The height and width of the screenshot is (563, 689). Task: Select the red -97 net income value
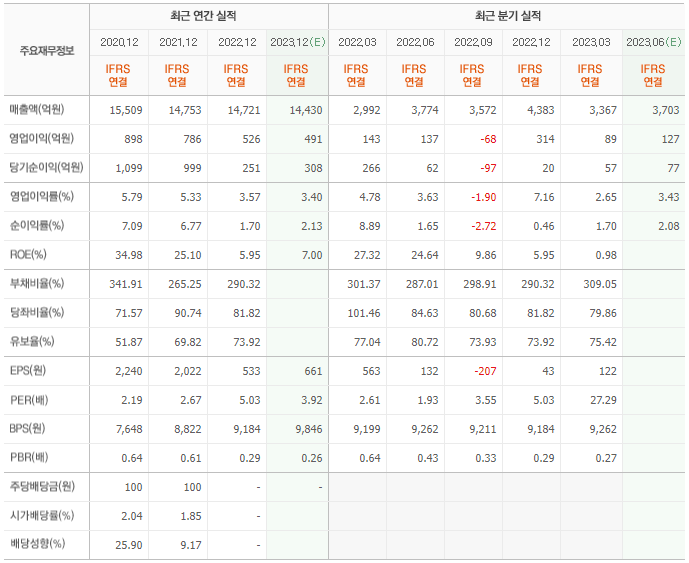[x=488, y=168]
